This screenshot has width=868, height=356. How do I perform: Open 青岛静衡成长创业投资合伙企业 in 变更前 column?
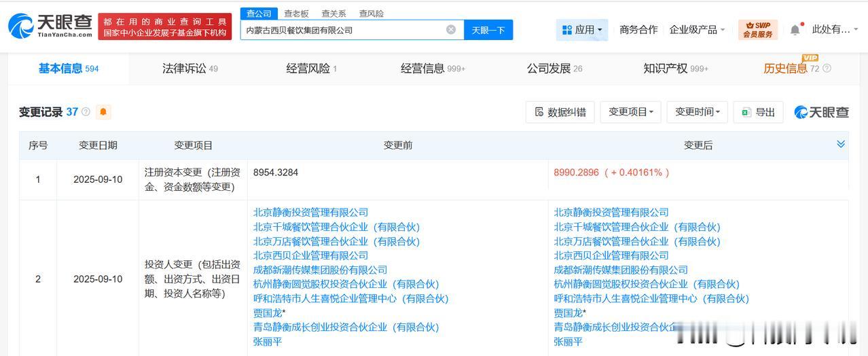pyautogui.click(x=346, y=327)
